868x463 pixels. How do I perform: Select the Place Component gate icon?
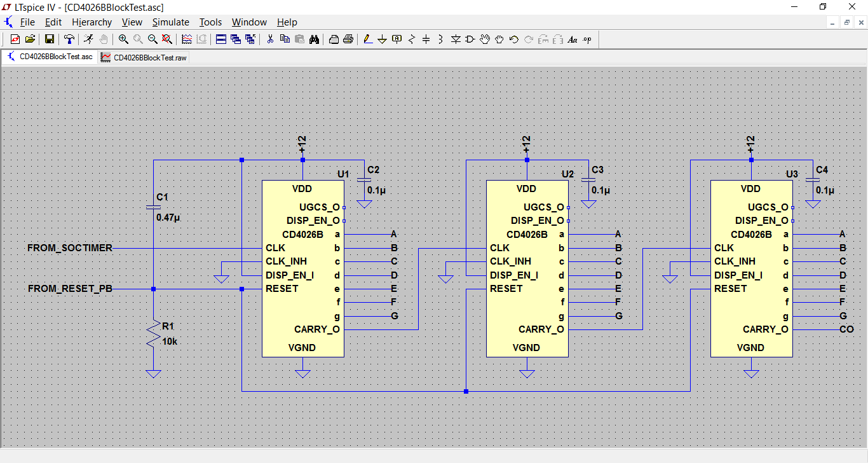pos(470,39)
